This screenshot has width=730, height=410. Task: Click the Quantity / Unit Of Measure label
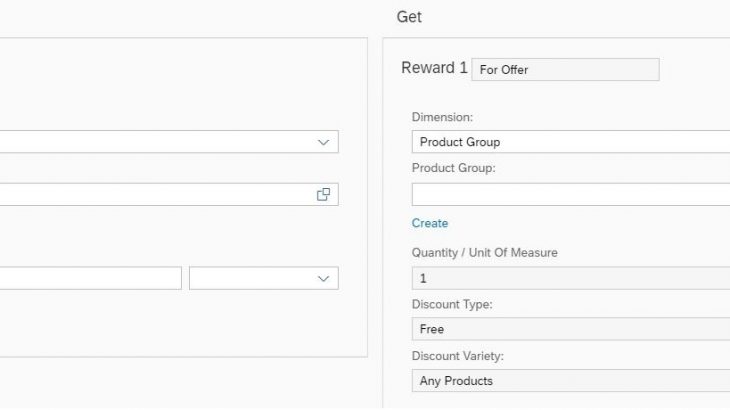pyautogui.click(x=485, y=253)
